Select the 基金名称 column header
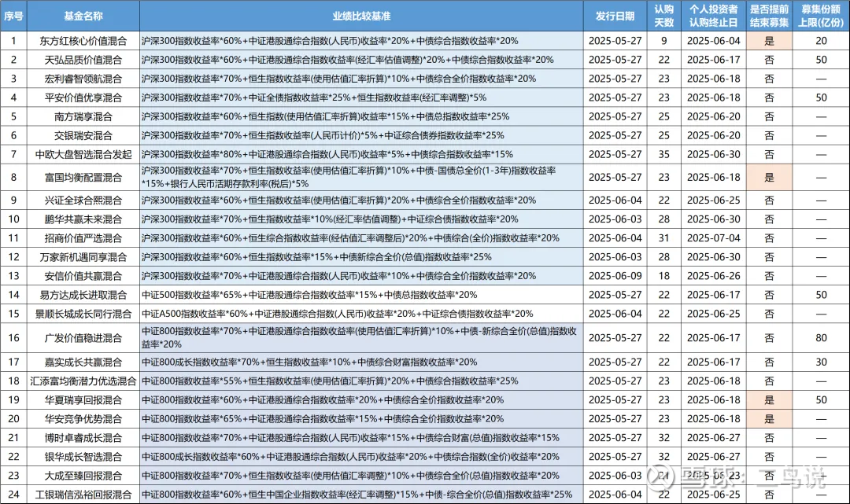 point(83,16)
